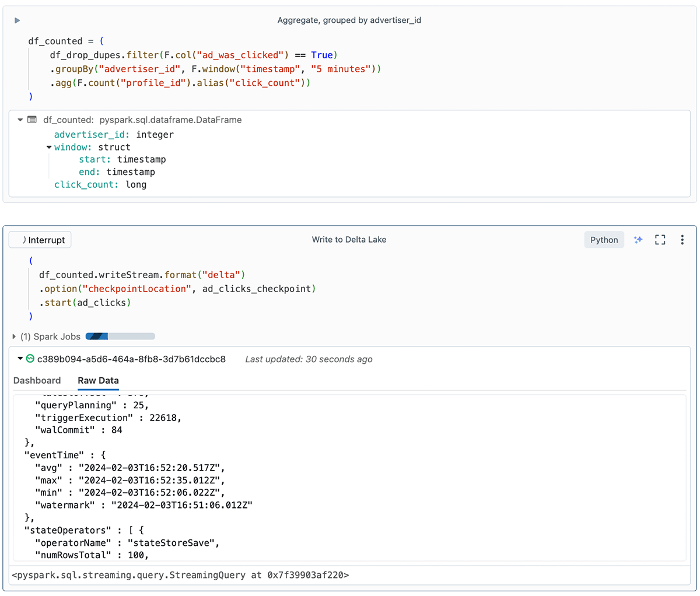Viewport: 700px width, 596px height.
Task: Edit the 'Write to Delta Lake' cell title
Action: pos(349,240)
